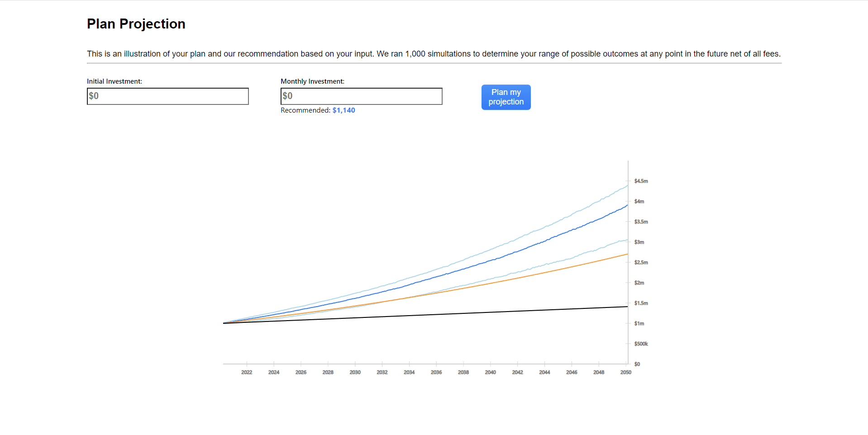Click the 2030 x-axis label
This screenshot has height=435, width=868.
(x=355, y=372)
